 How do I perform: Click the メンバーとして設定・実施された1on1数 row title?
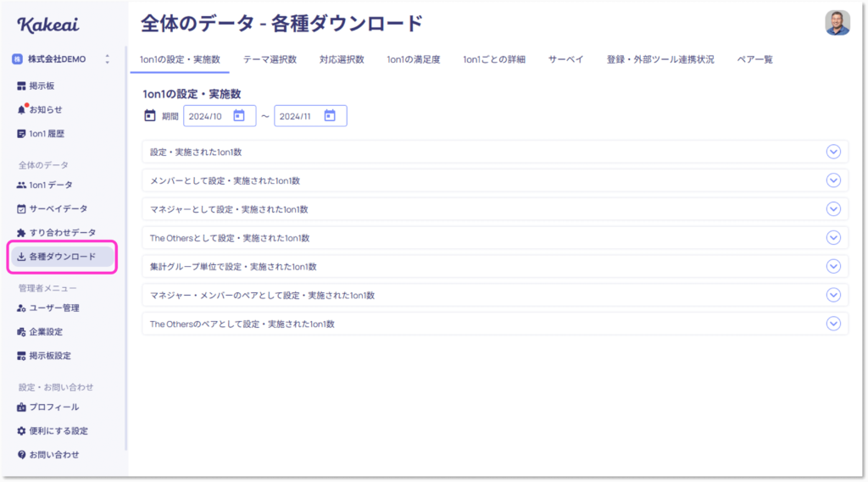click(x=225, y=180)
